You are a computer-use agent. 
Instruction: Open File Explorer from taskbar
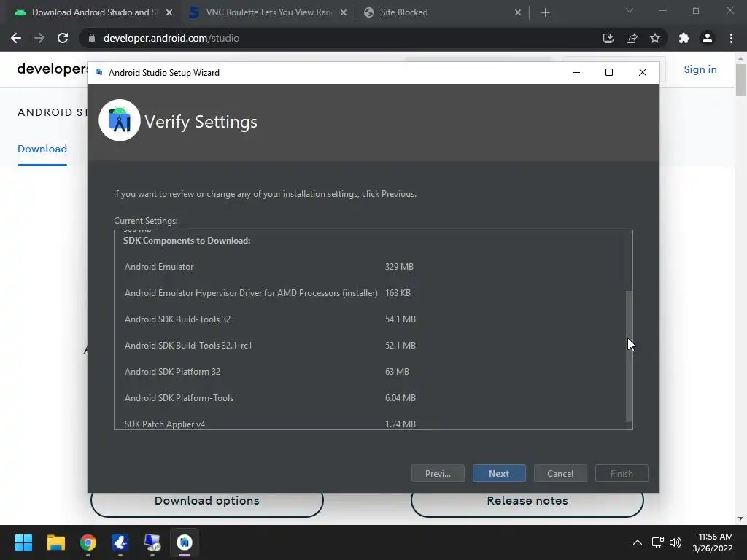point(55,542)
